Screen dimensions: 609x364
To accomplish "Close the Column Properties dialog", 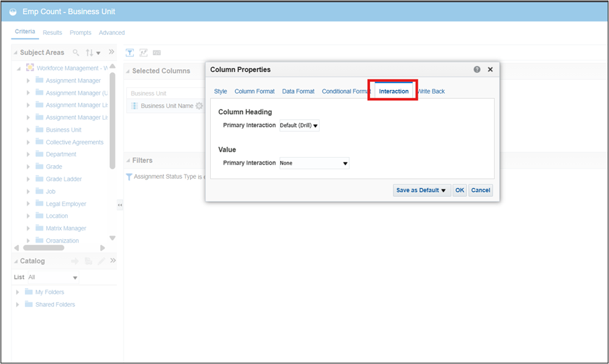I will click(x=490, y=69).
